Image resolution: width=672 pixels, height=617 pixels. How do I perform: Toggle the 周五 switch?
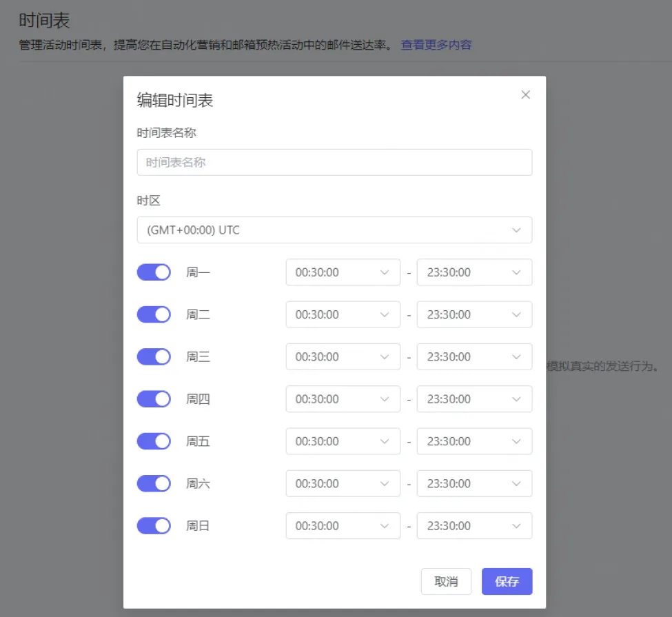pos(154,441)
